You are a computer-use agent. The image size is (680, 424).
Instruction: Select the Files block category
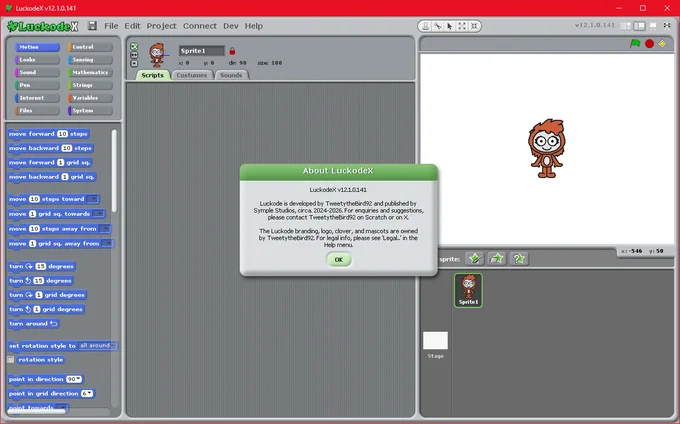(x=37, y=110)
